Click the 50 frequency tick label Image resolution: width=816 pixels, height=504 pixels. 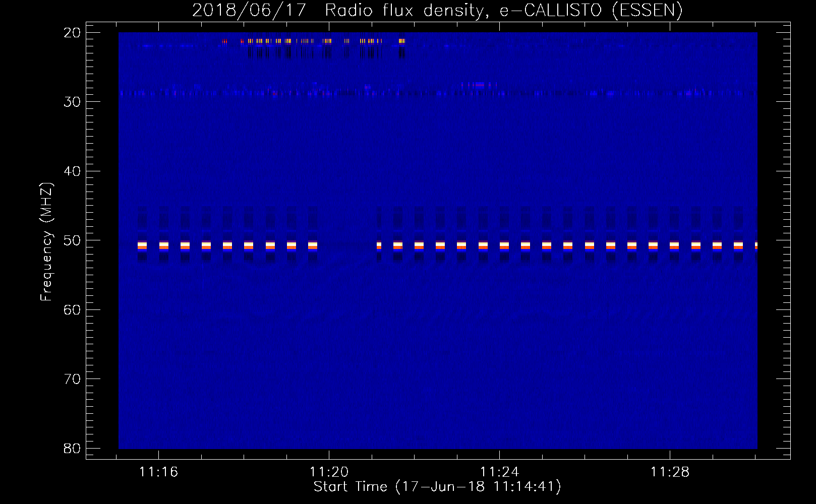coord(72,240)
